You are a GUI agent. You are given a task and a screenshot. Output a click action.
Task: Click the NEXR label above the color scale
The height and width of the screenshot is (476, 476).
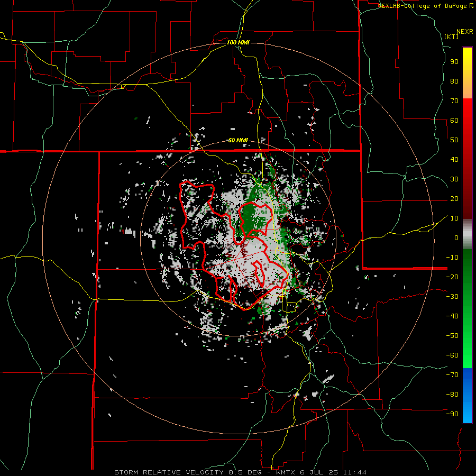tap(465, 32)
